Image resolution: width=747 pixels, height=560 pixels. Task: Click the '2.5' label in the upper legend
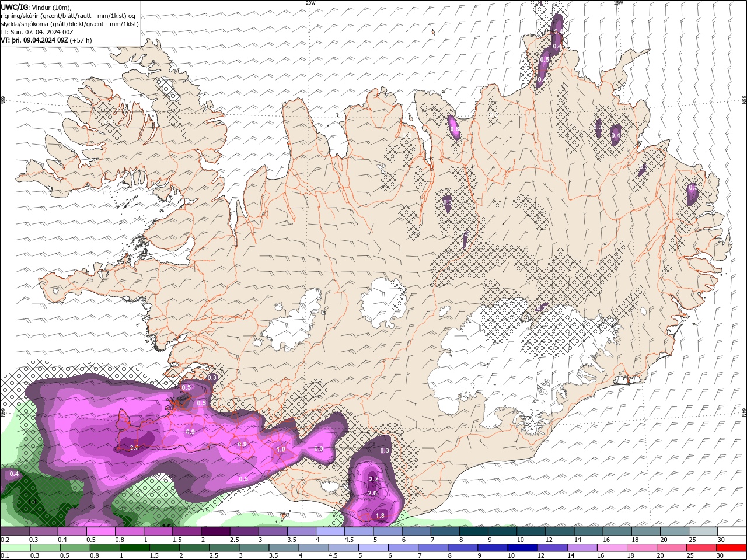[235, 540]
